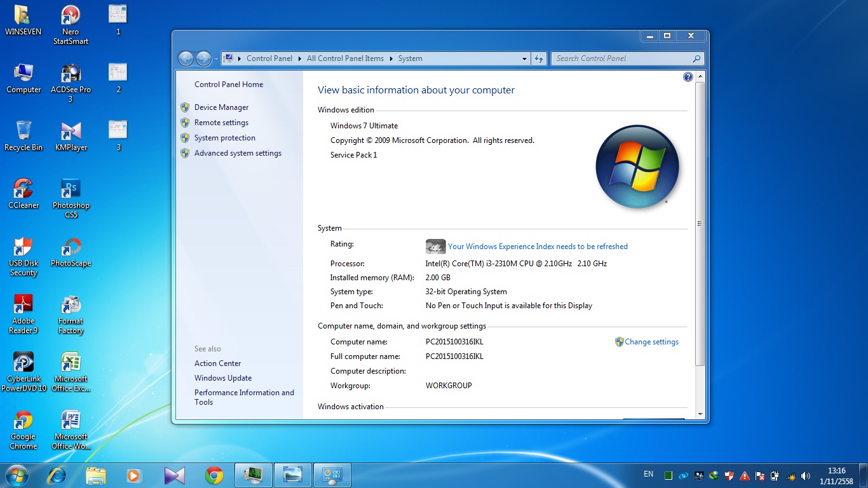This screenshot has width=868, height=488.
Task: Click the speaker volume tray icon
Action: coord(806,476)
